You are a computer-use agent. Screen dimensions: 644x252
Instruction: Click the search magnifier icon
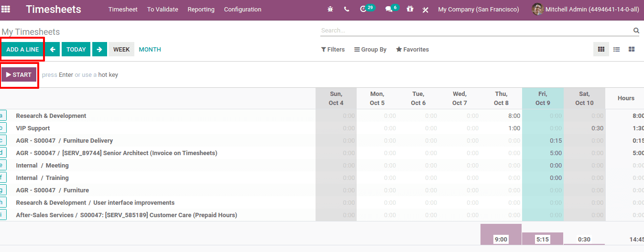click(x=636, y=31)
